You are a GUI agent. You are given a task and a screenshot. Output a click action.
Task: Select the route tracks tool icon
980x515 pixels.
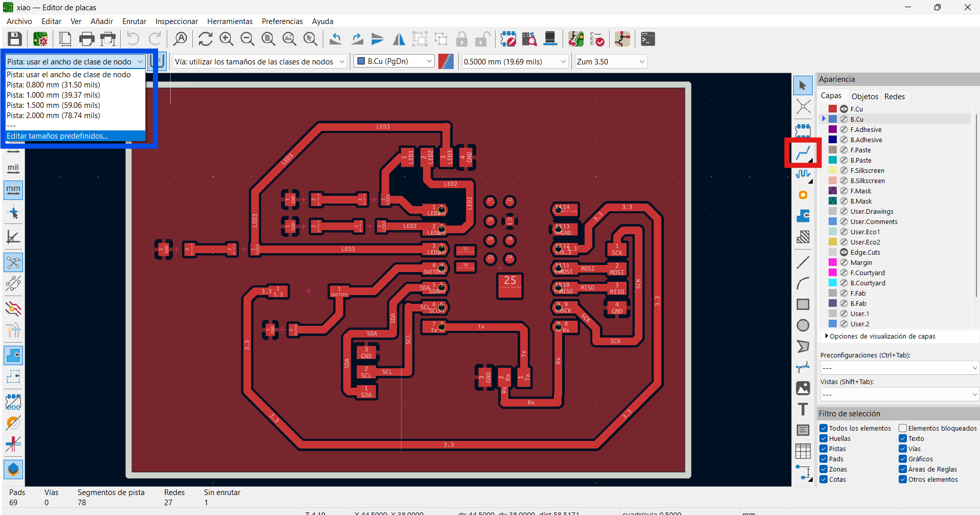803,152
